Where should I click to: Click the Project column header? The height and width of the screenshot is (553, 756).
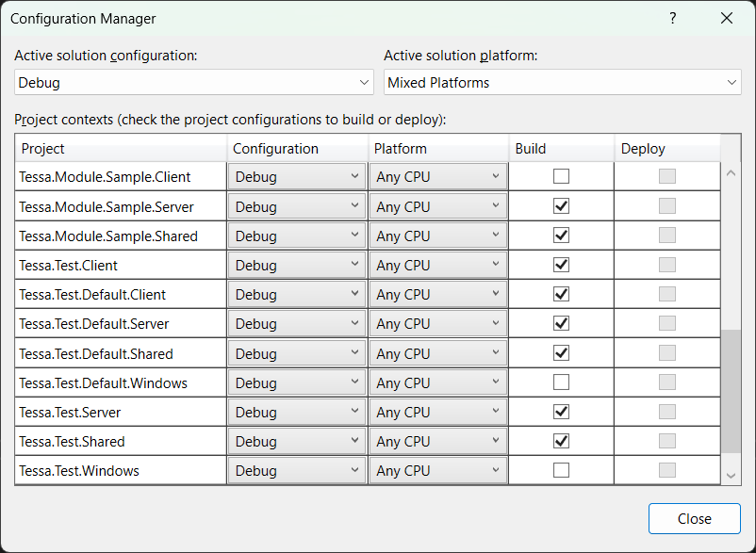[x=121, y=149]
